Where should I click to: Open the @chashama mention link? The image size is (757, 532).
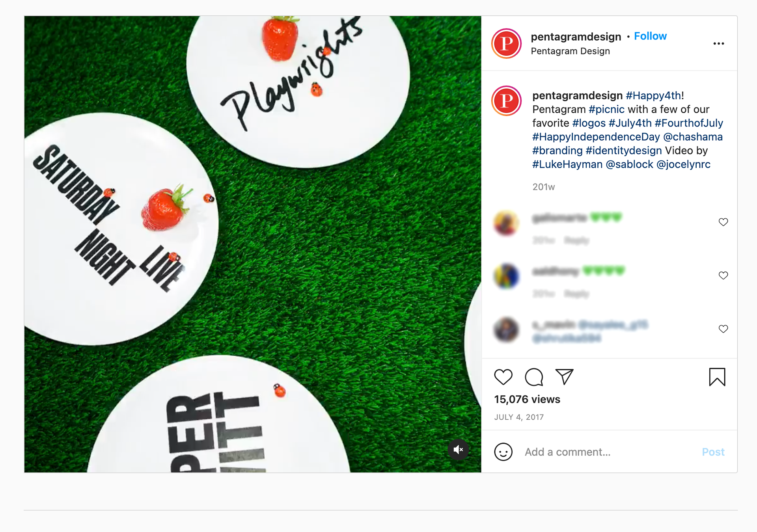[693, 137]
